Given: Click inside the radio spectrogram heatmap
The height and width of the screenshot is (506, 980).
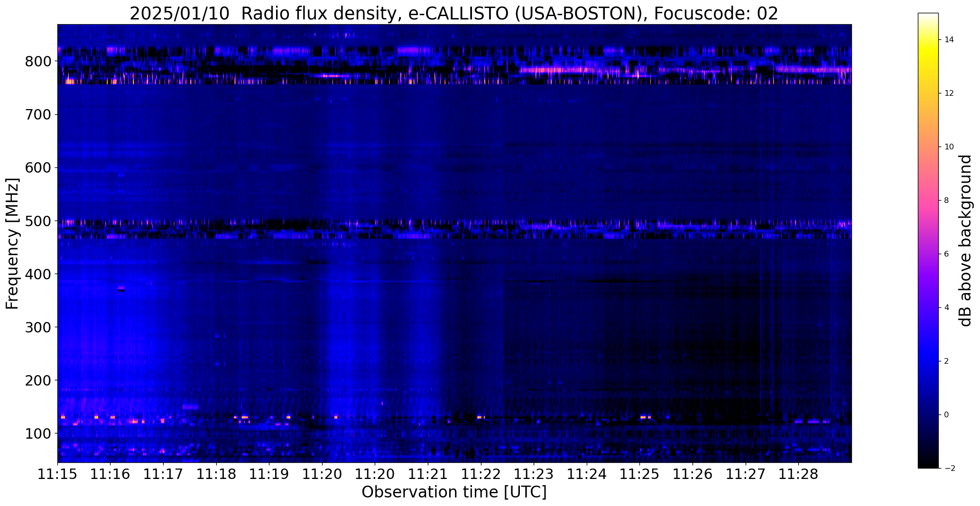Looking at the screenshot, I should 454,243.
